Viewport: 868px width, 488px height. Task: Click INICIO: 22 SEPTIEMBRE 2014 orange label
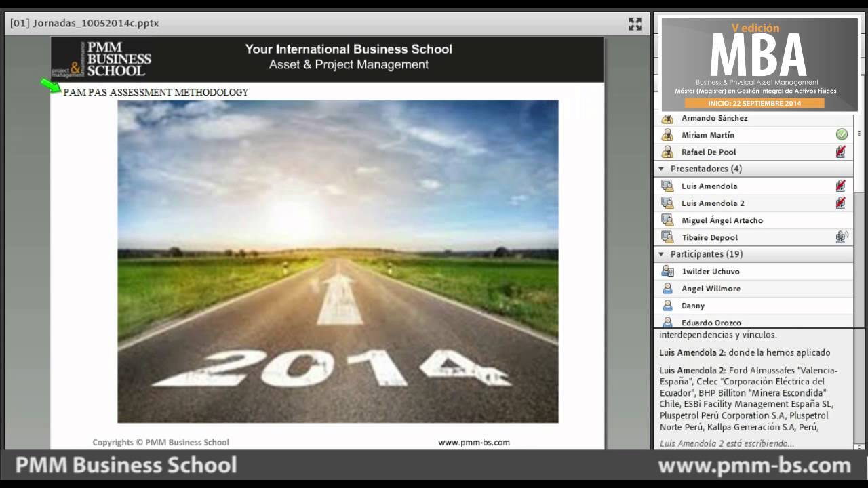754,103
